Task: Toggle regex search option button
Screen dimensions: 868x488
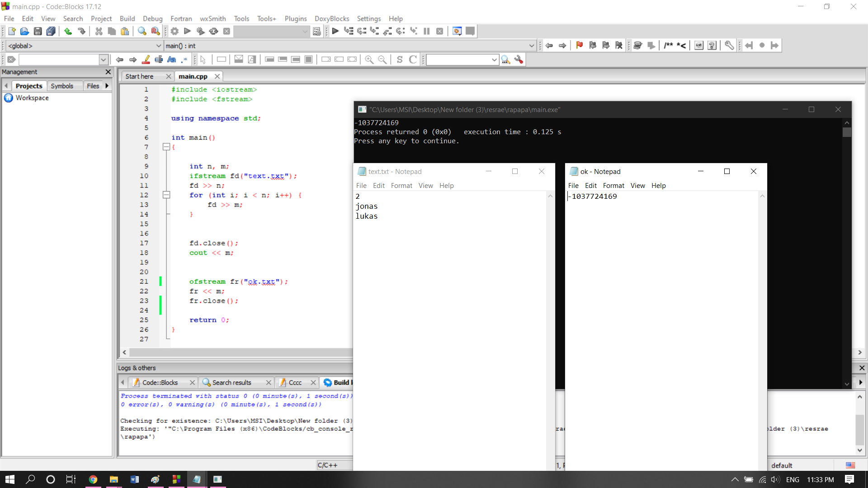Action: [x=184, y=60]
